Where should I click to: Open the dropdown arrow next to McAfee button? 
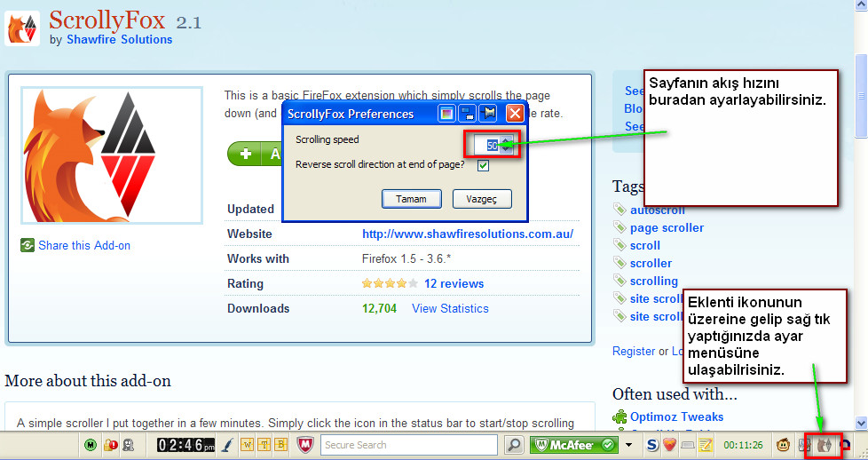click(629, 445)
